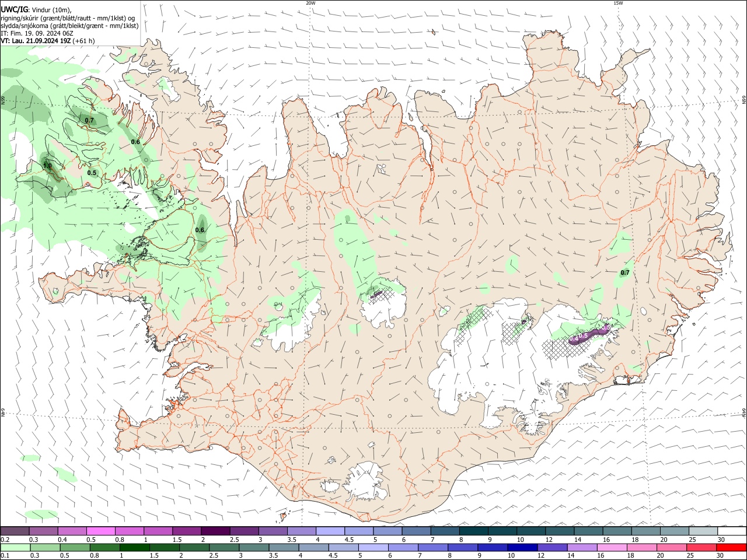Select the darkest green swatch labeled 1 in the bottom legend
The width and height of the screenshot is (747, 560).
click(134, 547)
